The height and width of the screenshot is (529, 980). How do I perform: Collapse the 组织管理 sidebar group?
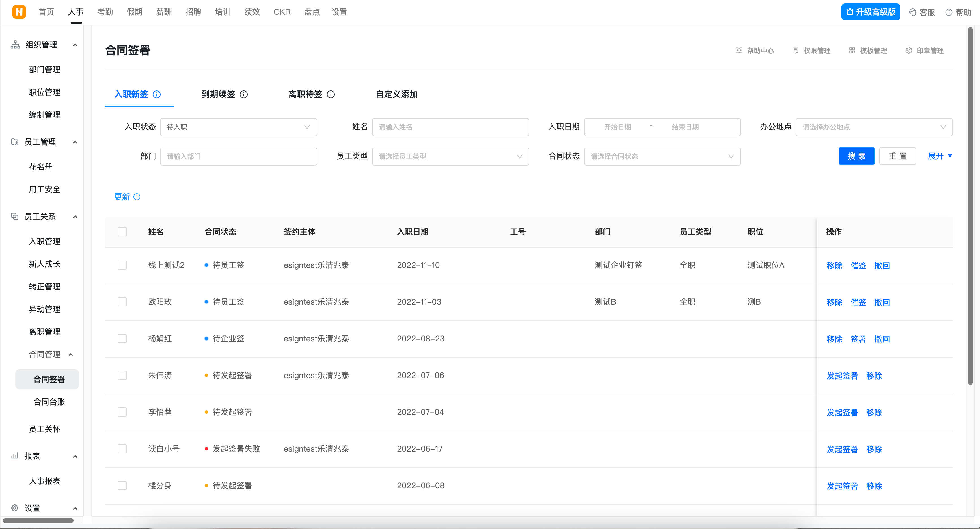(75, 45)
